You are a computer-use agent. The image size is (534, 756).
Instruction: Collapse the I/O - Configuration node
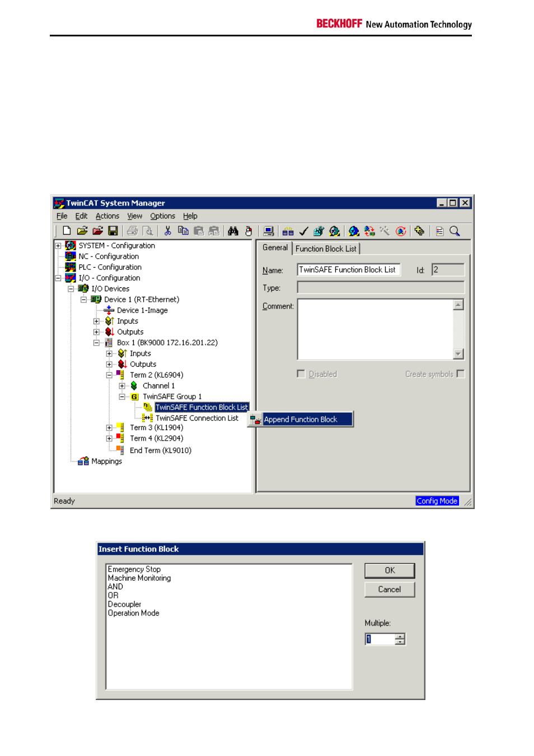pos(58,278)
